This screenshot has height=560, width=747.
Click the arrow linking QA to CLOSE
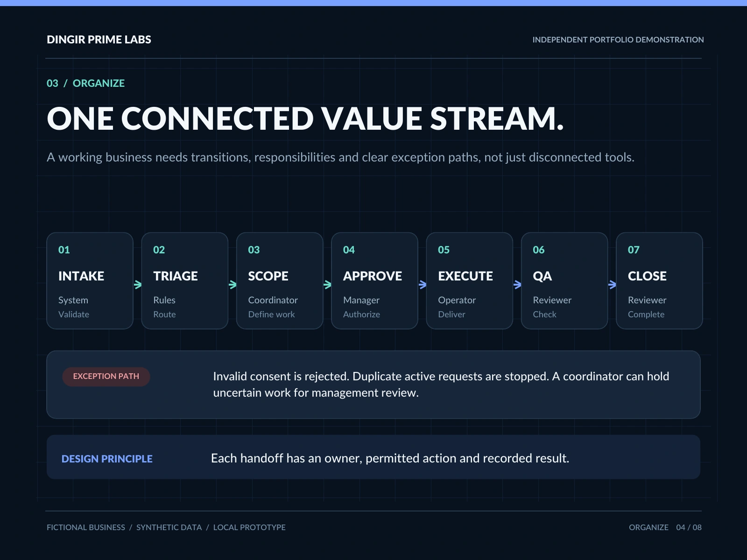point(612,285)
